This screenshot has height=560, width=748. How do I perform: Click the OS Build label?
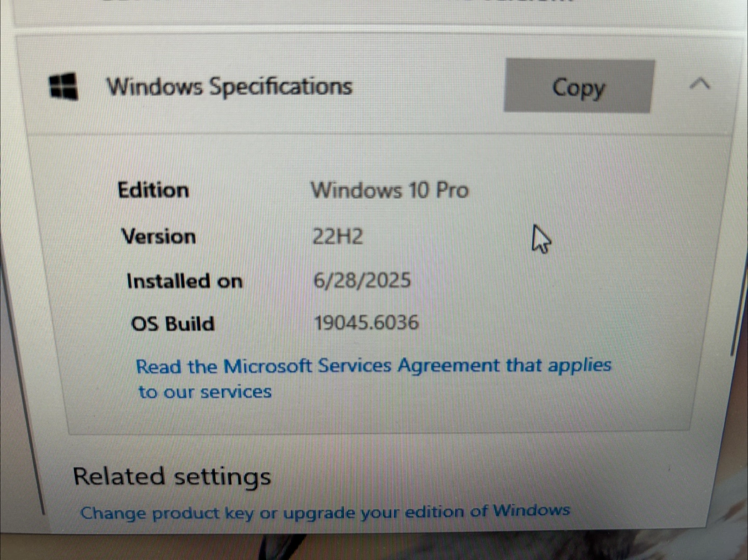(172, 324)
